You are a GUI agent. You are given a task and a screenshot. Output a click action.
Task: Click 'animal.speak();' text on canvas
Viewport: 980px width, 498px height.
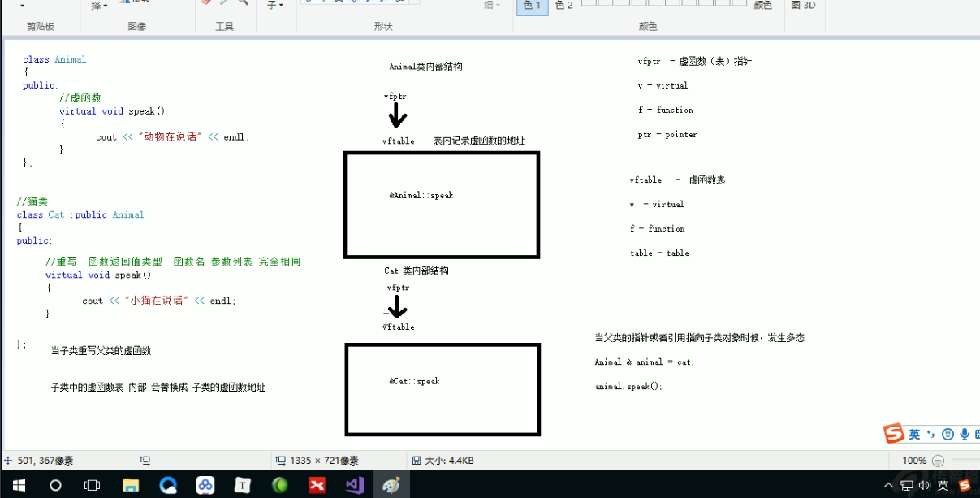tap(628, 387)
